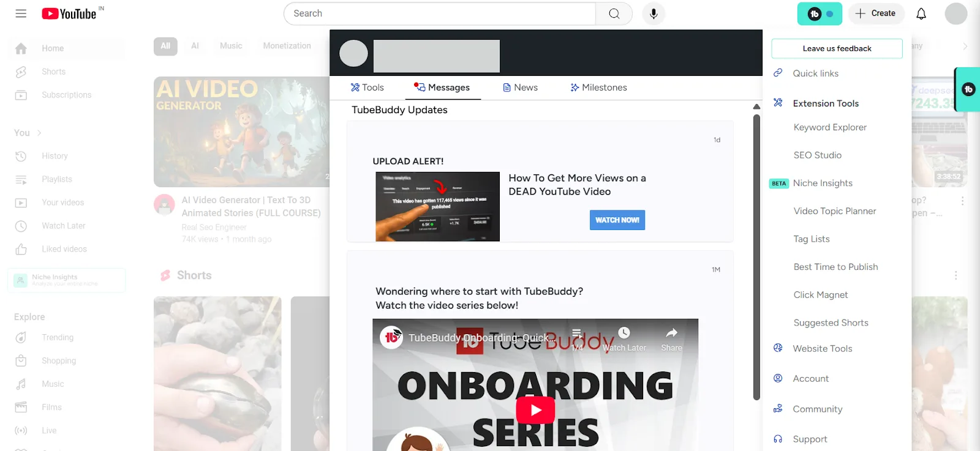Switch to the Milestones tab
This screenshot has width=980, height=451.
(598, 88)
